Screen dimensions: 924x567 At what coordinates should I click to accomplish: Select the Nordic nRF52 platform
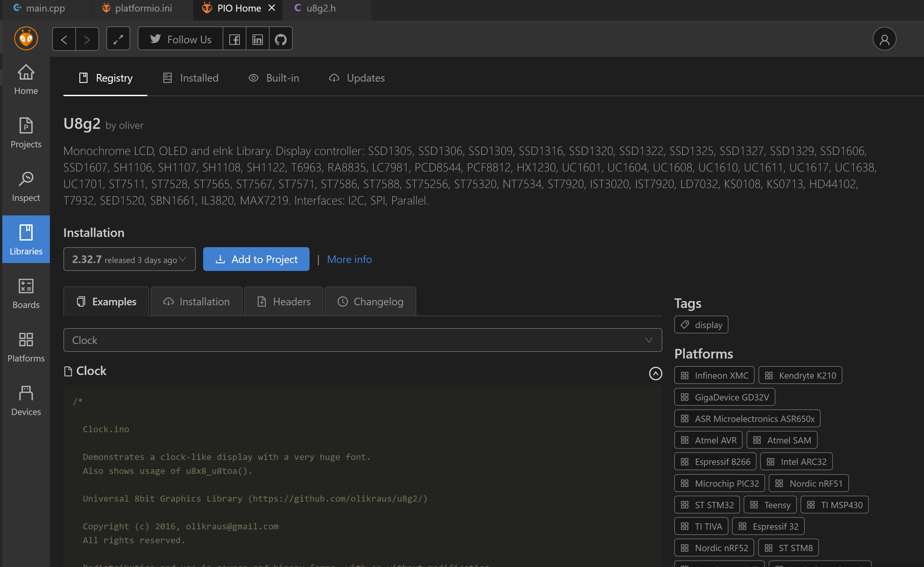click(714, 548)
